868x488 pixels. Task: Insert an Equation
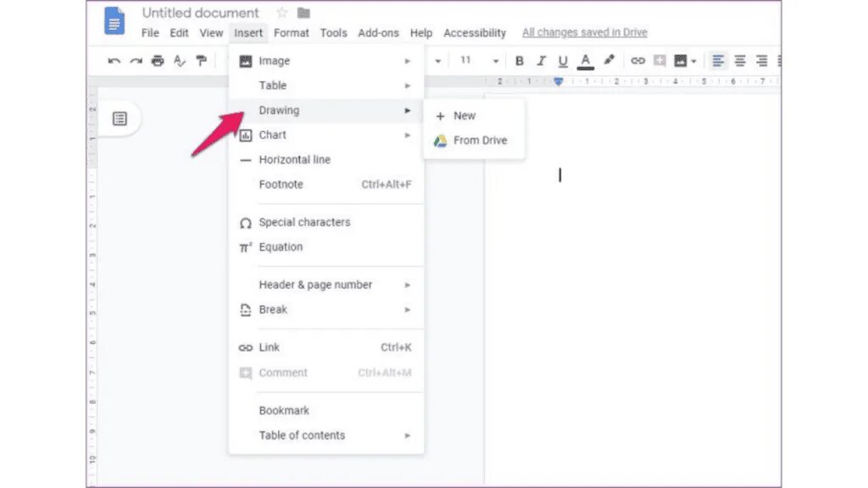pyautogui.click(x=326, y=247)
